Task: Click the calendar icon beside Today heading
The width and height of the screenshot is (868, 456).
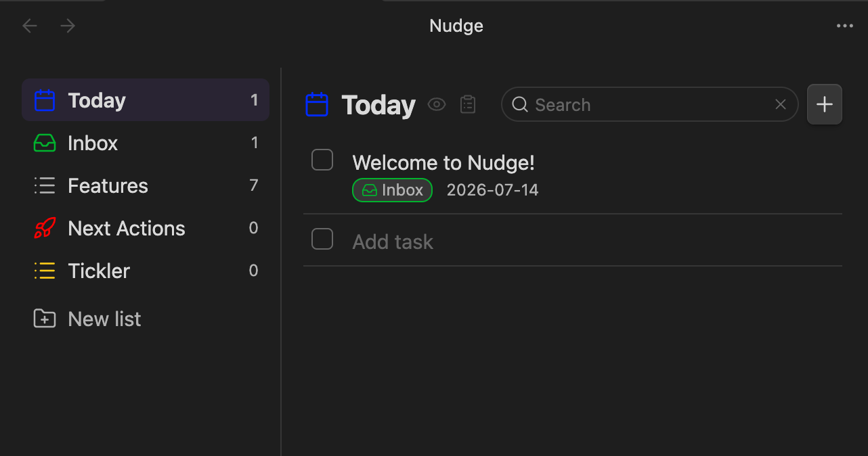Action: pyautogui.click(x=317, y=105)
